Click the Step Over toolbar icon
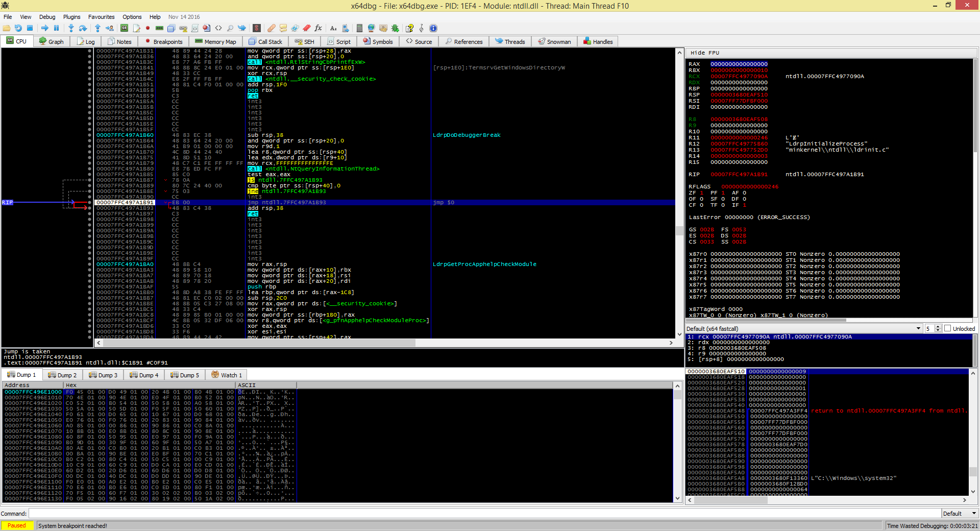The width and height of the screenshot is (980, 531). (x=83, y=28)
